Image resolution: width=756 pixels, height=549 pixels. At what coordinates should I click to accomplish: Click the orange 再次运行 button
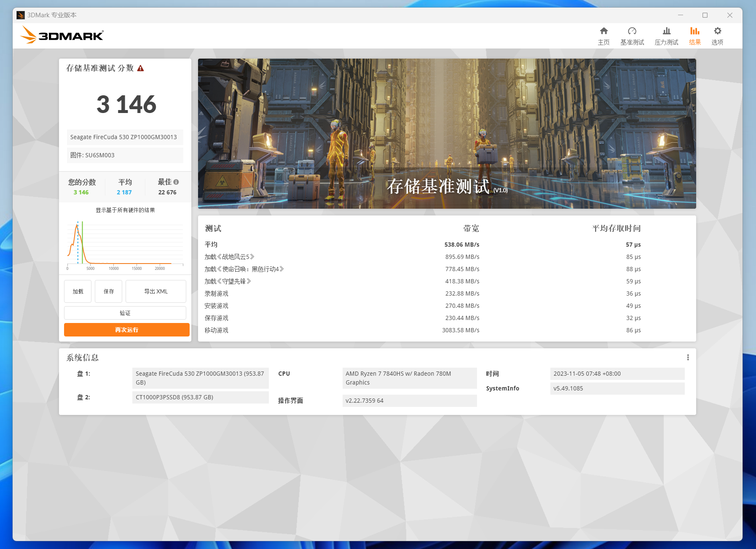tap(126, 330)
